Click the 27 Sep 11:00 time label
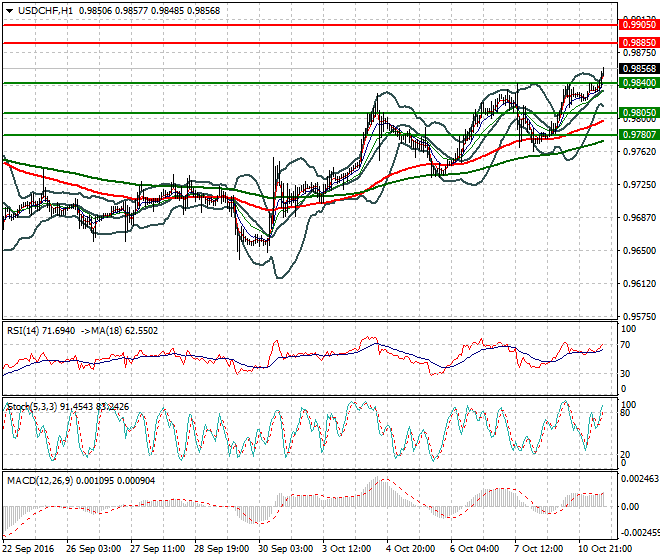Screen dimensions: 660x560 coord(157,549)
